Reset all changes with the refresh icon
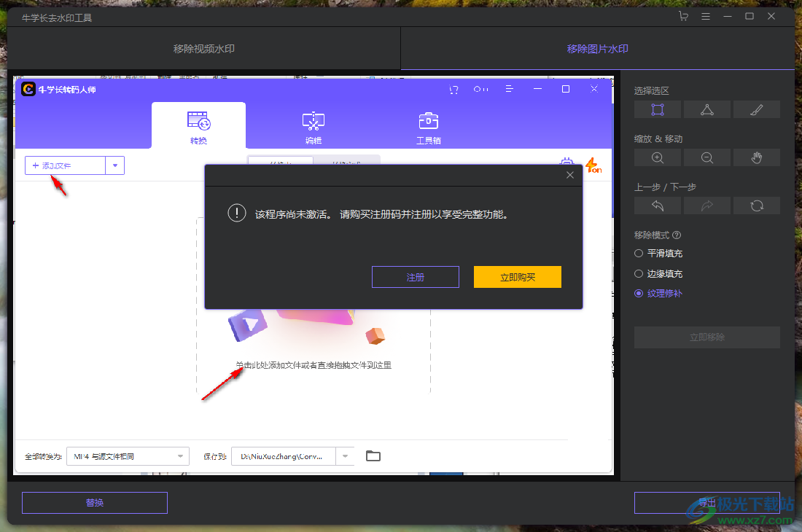 tap(757, 206)
